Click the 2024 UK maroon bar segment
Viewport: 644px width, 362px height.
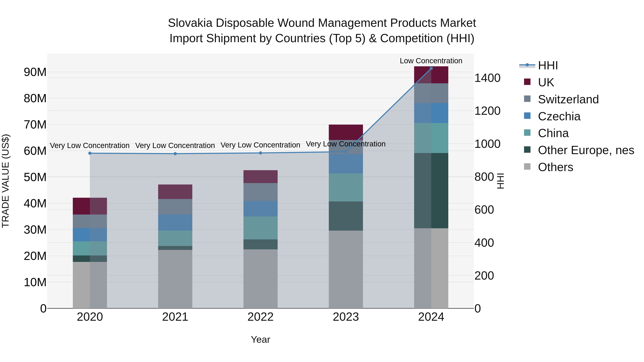coord(431,75)
